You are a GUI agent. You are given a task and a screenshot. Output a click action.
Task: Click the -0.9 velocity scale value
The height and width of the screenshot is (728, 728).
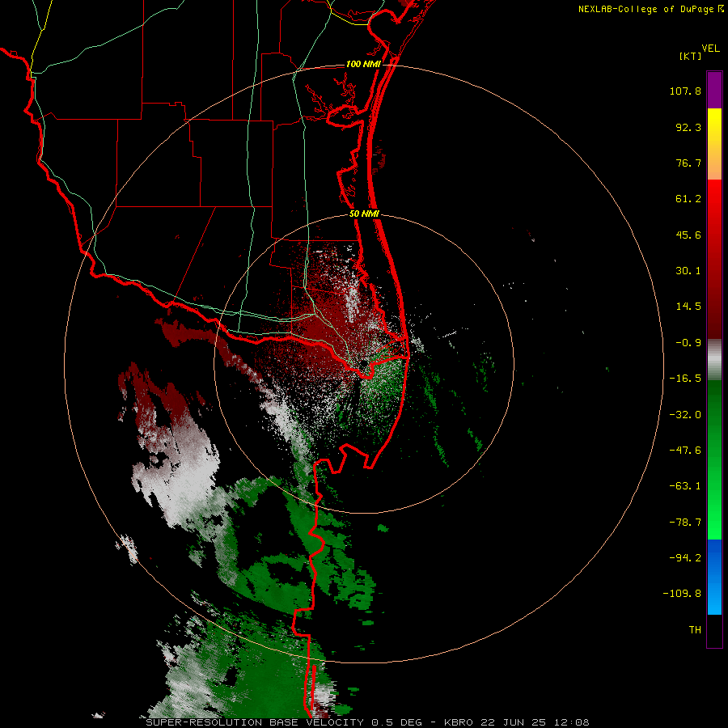[x=688, y=343]
